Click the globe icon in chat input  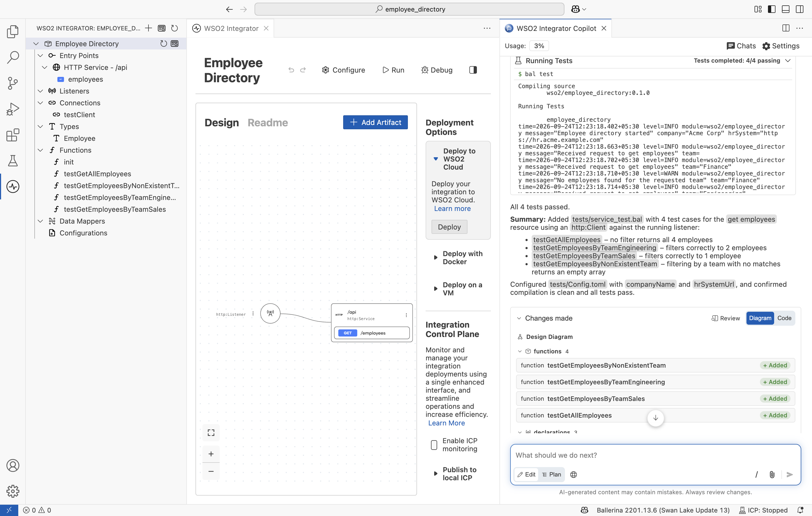[x=573, y=475]
